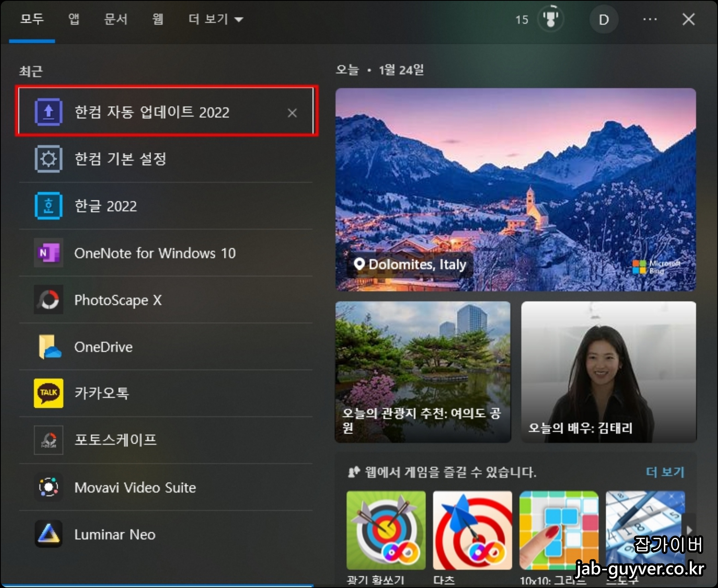Close the search panel with X

(x=689, y=19)
